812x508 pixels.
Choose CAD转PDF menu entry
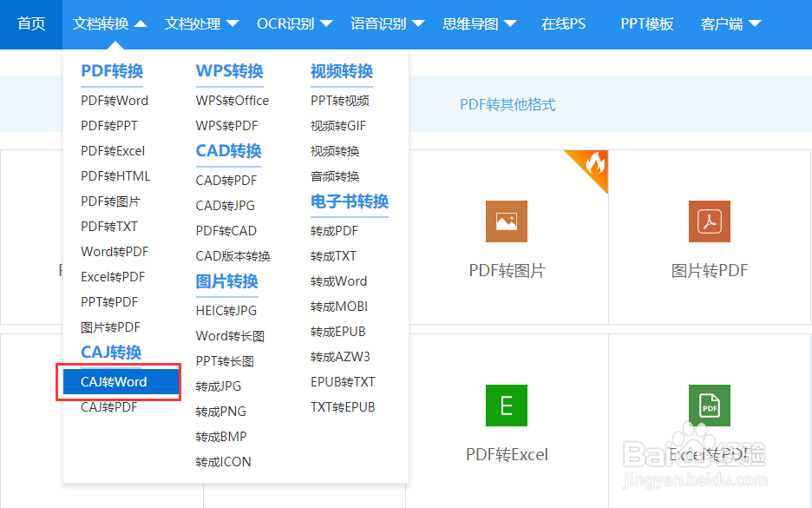pyautogui.click(x=226, y=181)
